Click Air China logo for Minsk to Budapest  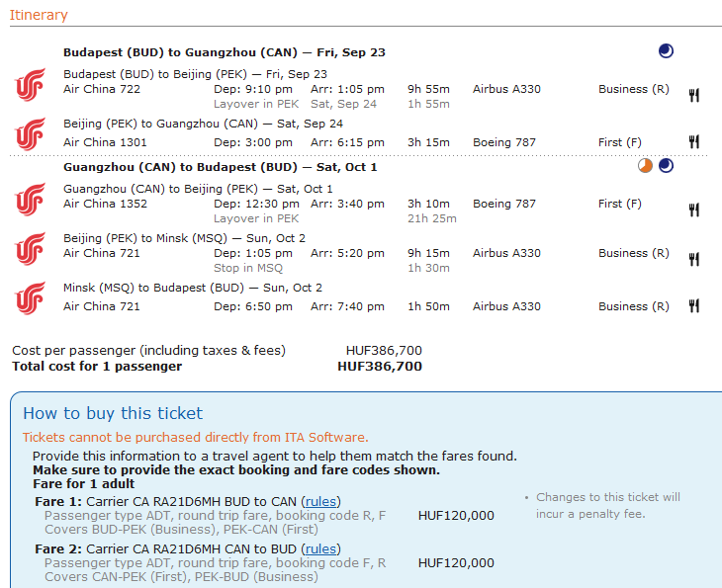(31, 297)
